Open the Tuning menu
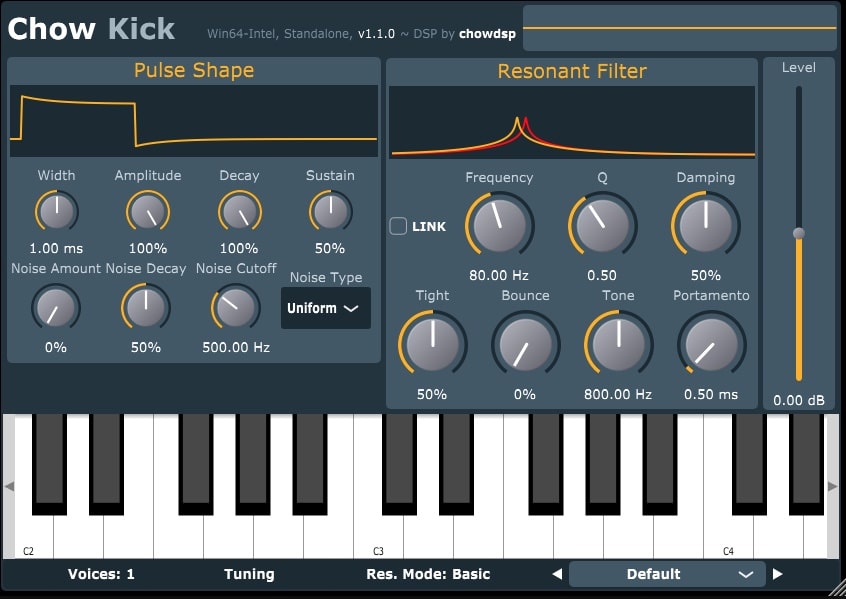Viewport: 846px width, 599px height. [x=249, y=574]
